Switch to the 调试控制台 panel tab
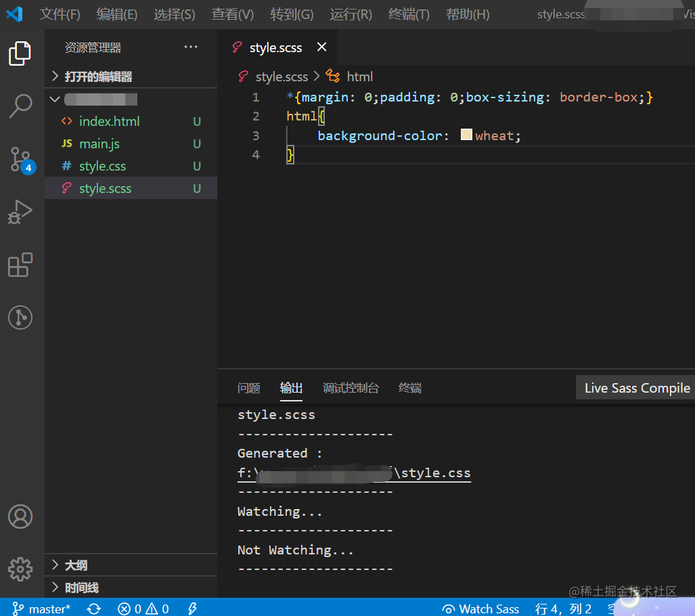Screen dimensions: 695x616 (x=351, y=387)
